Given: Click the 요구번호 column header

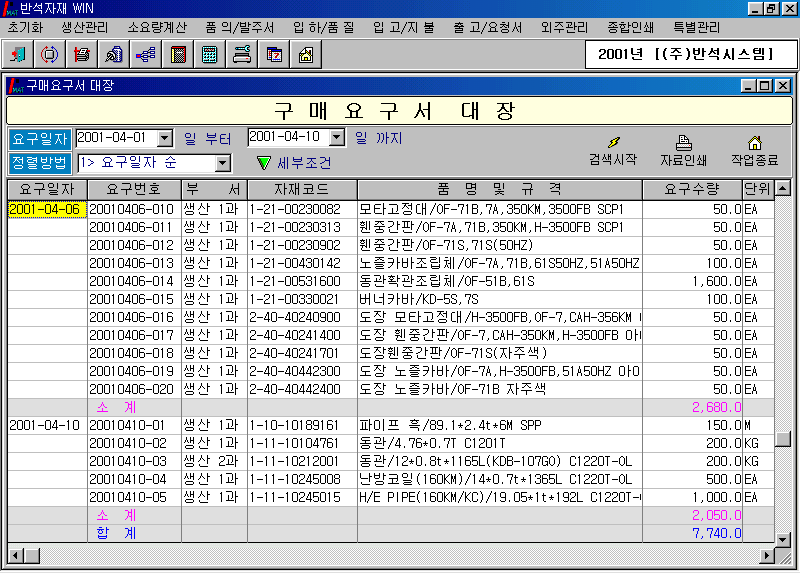Looking at the screenshot, I should pyautogui.click(x=133, y=189).
